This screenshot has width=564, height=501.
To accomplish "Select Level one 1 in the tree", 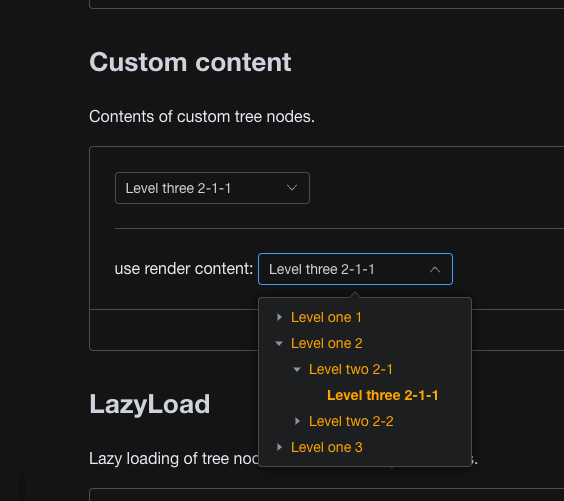I will click(x=326, y=317).
